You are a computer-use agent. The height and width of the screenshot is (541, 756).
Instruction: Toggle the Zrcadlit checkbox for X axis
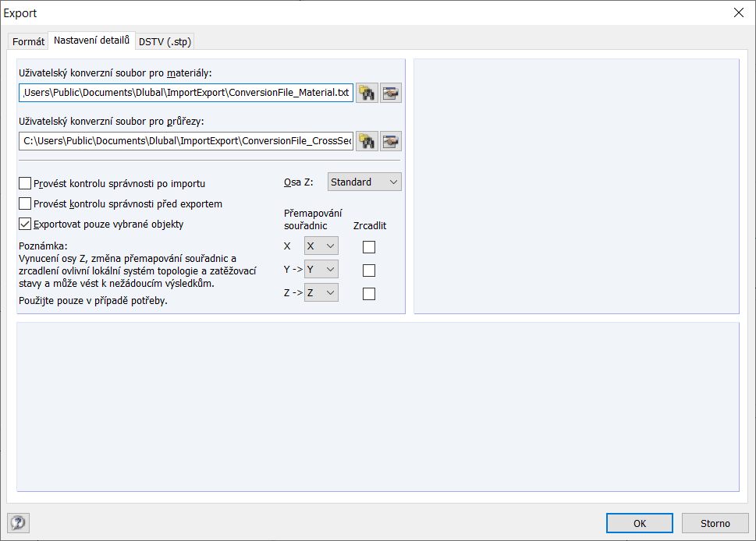click(x=369, y=247)
